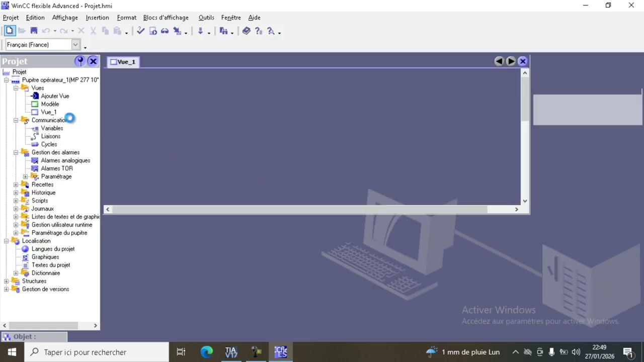Select Alarmes analogiques item
Viewport: 644px width, 362px height.
65,160
